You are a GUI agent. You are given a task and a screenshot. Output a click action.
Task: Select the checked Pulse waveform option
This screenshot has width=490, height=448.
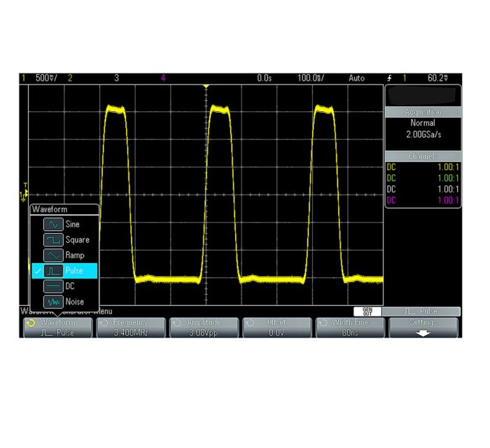point(64,271)
